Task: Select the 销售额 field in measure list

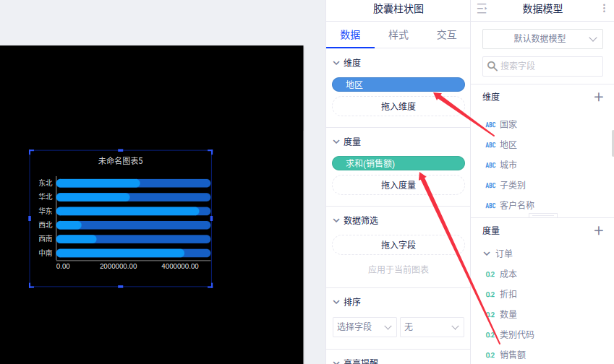Action: 513,355
